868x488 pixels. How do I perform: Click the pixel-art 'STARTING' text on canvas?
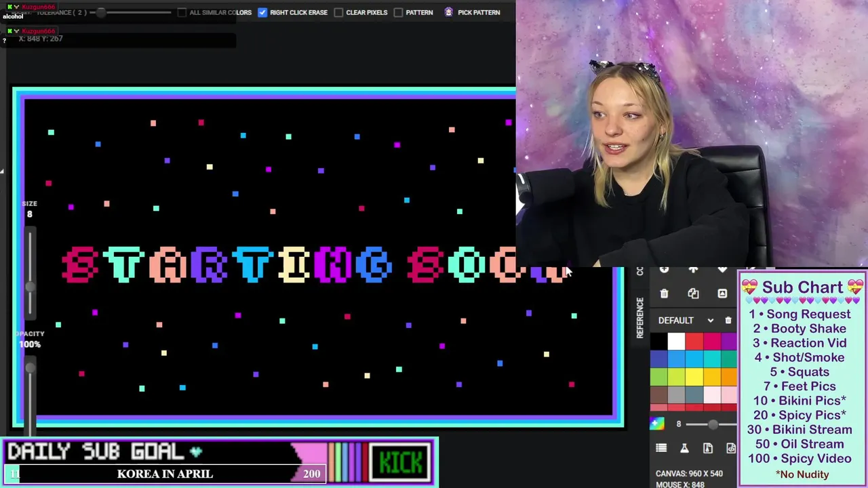coord(227,264)
